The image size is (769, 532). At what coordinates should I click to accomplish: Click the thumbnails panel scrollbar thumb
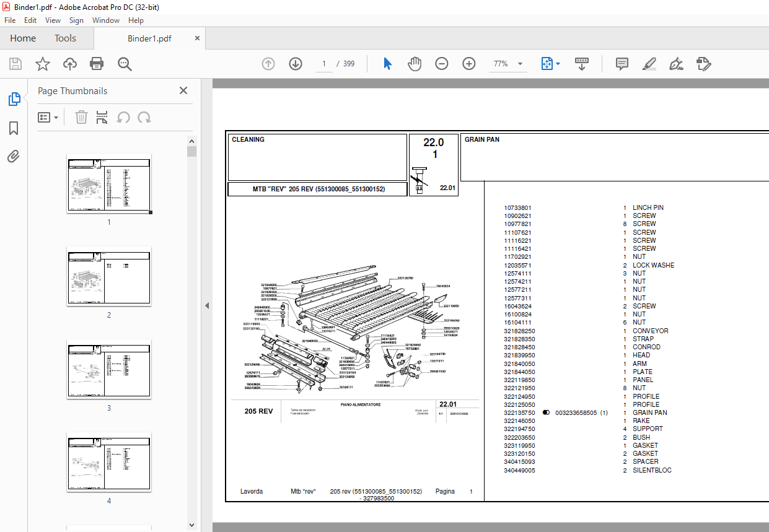click(x=192, y=151)
